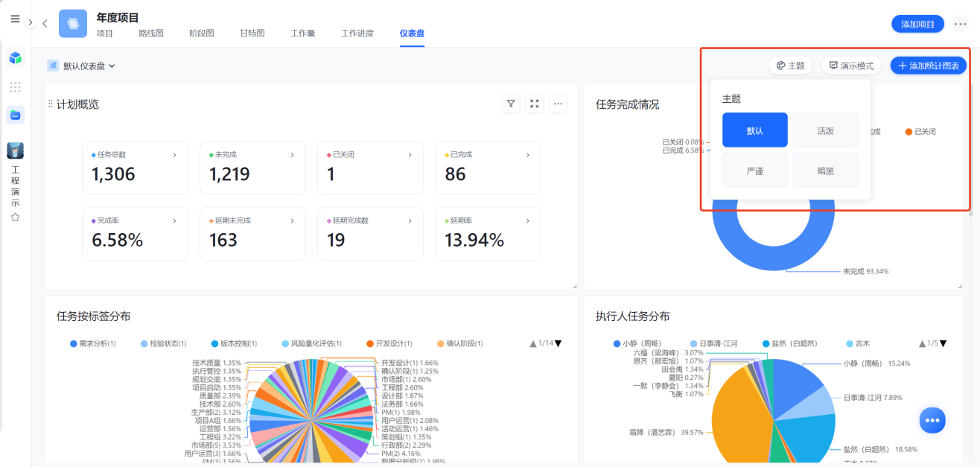This screenshot has height=467, width=980.
Task: Click the 添加项目 button
Action: 917,24
